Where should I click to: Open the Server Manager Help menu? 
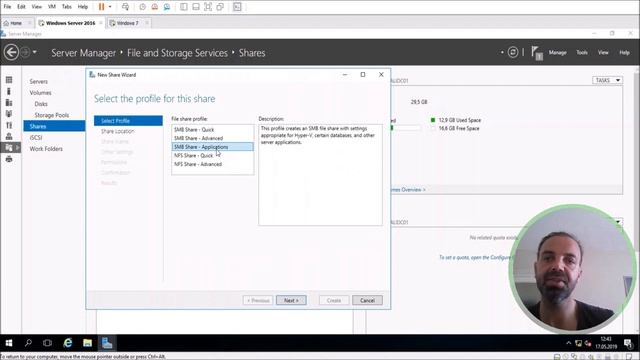point(624,52)
